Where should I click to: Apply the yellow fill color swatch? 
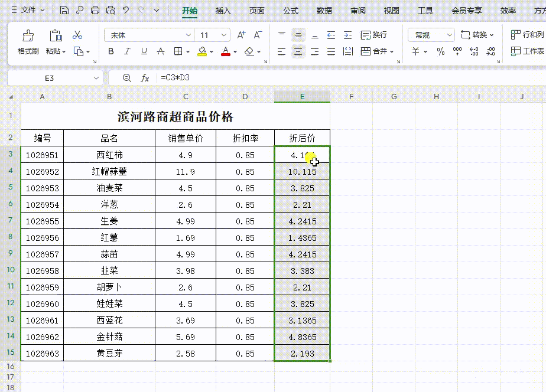(x=202, y=51)
